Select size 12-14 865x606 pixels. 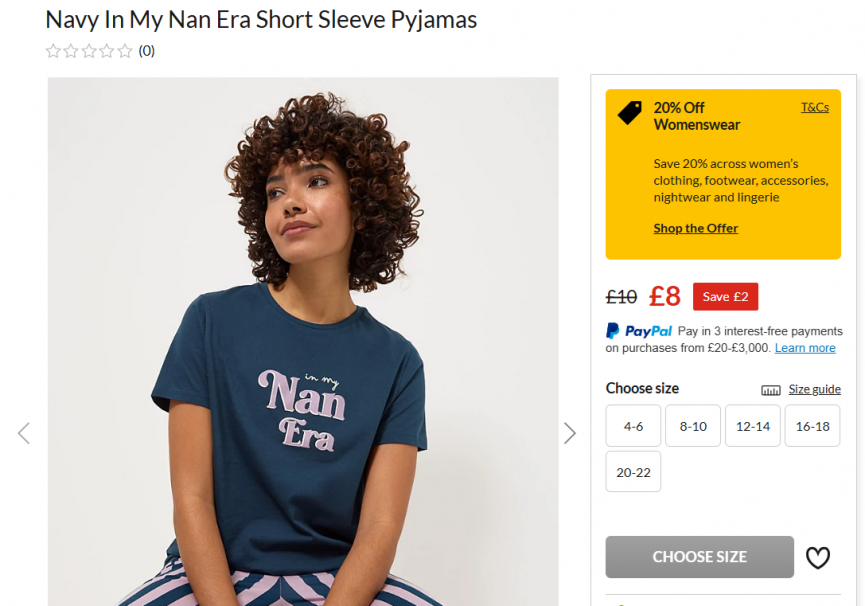(x=753, y=426)
